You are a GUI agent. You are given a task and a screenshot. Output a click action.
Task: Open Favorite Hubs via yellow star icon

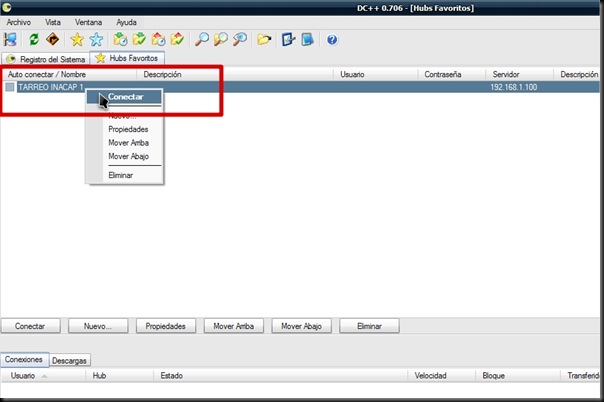click(77, 39)
